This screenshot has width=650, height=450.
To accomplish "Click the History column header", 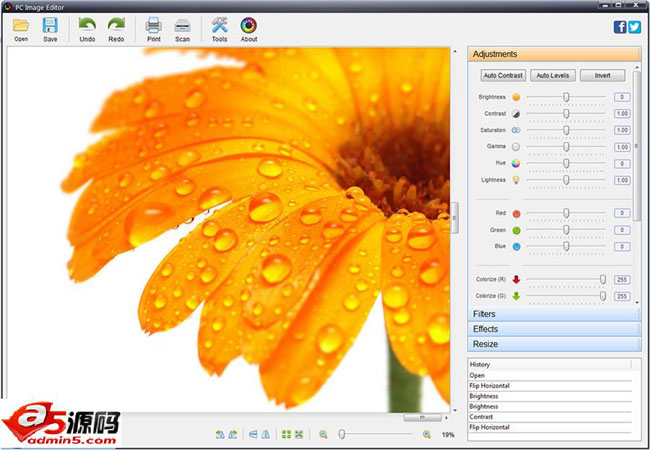I will pyautogui.click(x=550, y=365).
